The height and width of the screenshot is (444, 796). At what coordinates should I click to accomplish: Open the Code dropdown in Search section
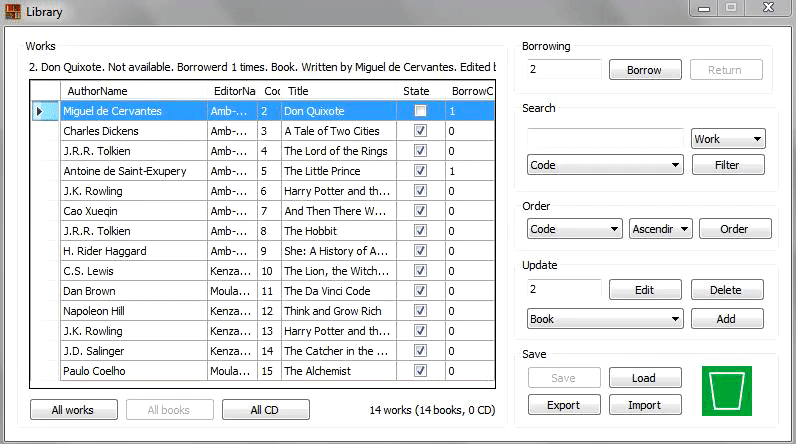pyautogui.click(x=605, y=165)
